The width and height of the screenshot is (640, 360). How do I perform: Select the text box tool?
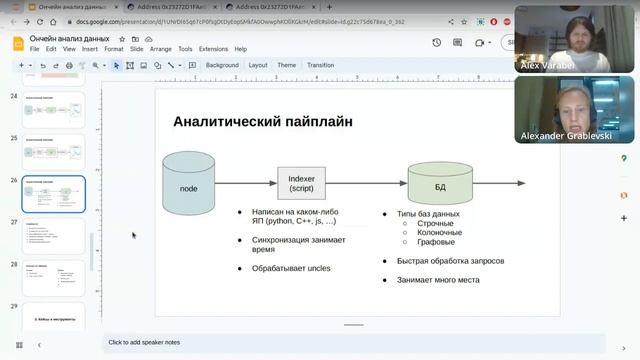click(x=130, y=66)
